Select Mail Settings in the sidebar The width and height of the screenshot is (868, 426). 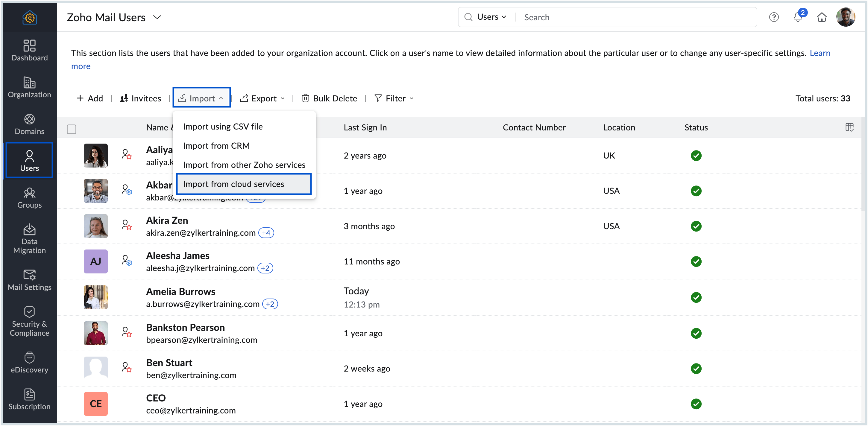click(x=29, y=281)
